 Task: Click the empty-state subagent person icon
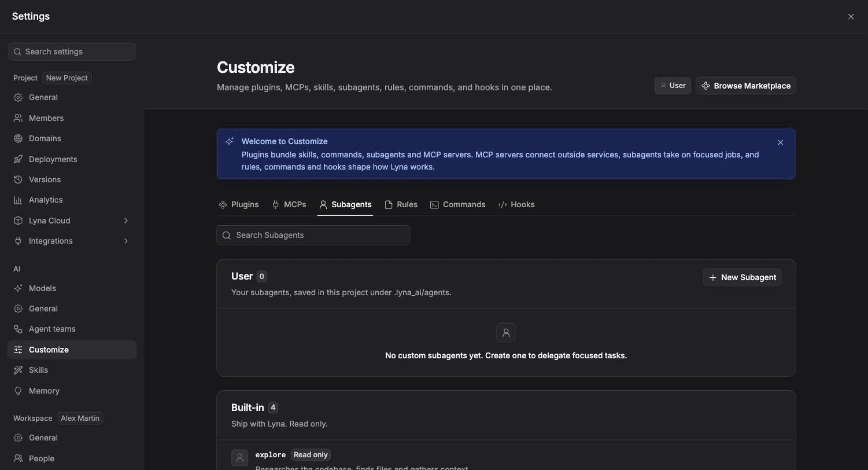(x=506, y=333)
